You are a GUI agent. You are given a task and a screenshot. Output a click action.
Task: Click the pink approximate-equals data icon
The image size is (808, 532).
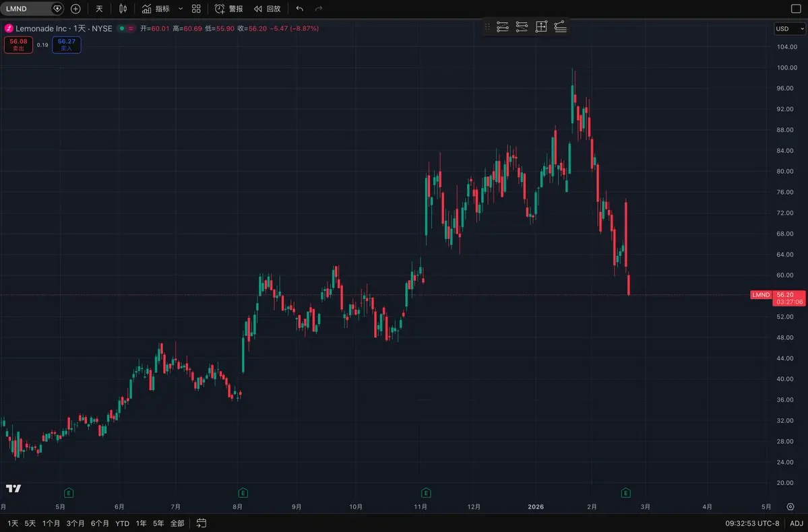131,28
